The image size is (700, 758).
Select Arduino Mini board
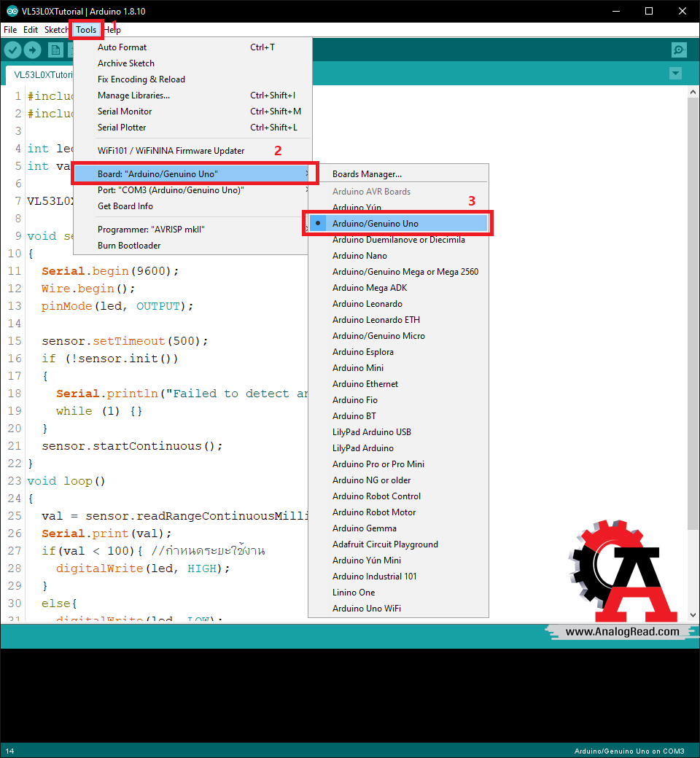398,367
